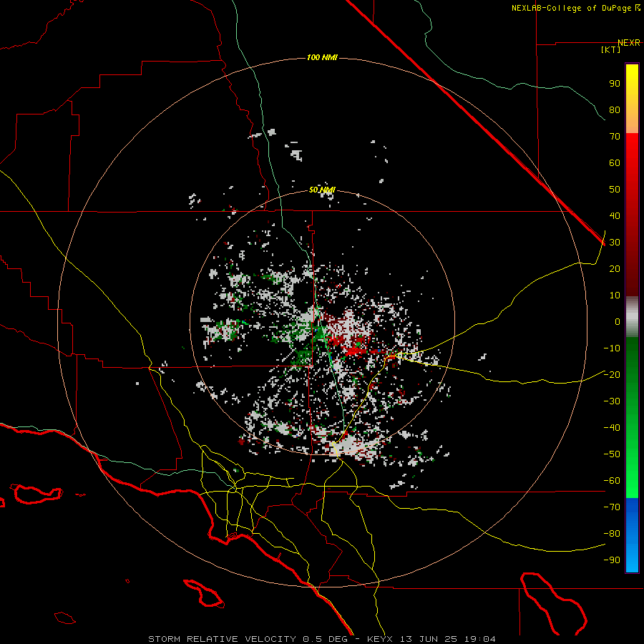The image size is (644, 644).
Task: Click the yellow top segment of the color bar
Action: click(632, 99)
